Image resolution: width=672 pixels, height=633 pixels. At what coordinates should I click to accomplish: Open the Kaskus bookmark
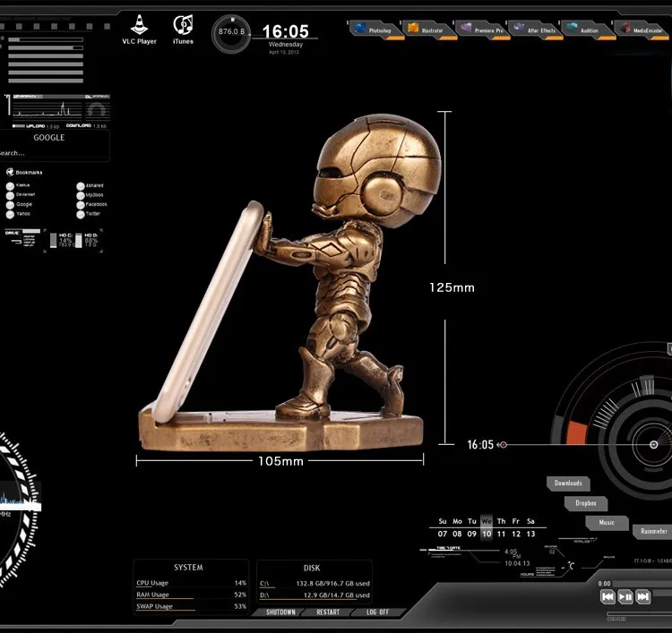[18, 185]
